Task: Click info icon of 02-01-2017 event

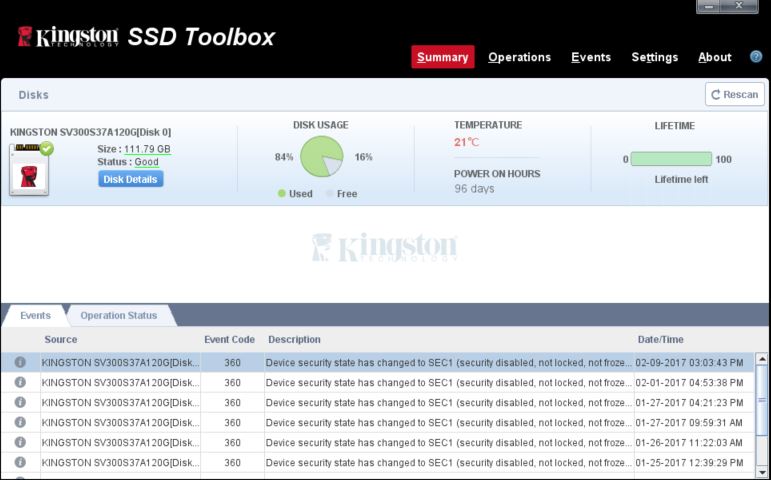Action: (20, 382)
